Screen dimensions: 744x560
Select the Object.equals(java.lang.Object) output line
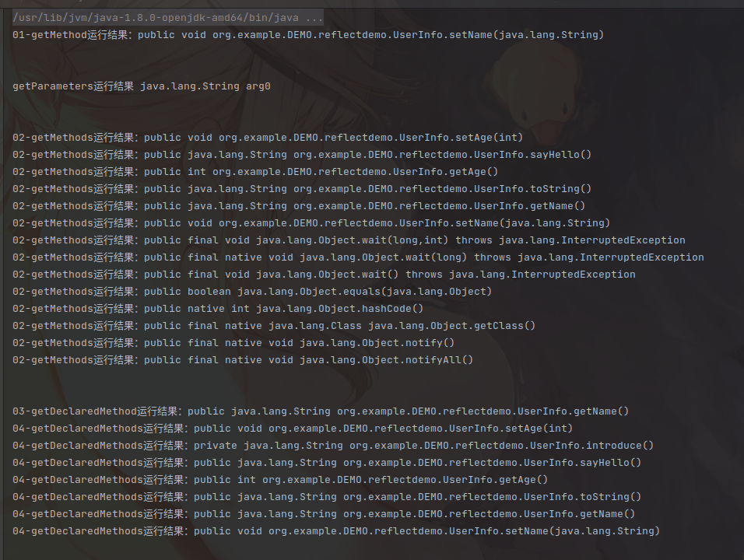252,291
